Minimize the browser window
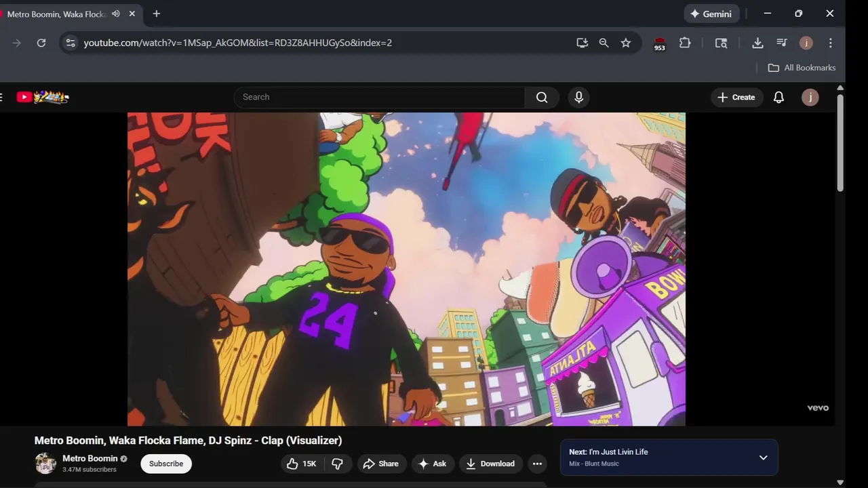Screen dimensions: 868x488 767,14
